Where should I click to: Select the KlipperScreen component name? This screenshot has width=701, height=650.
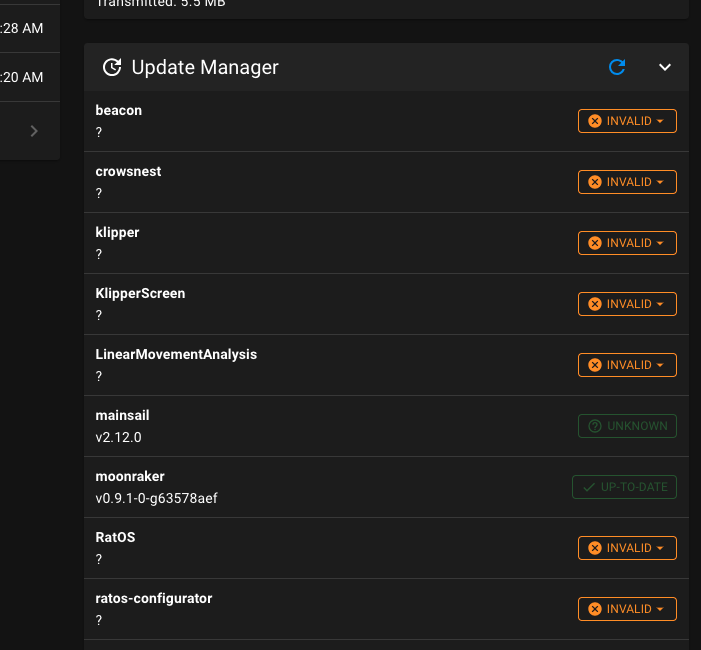[x=140, y=294]
